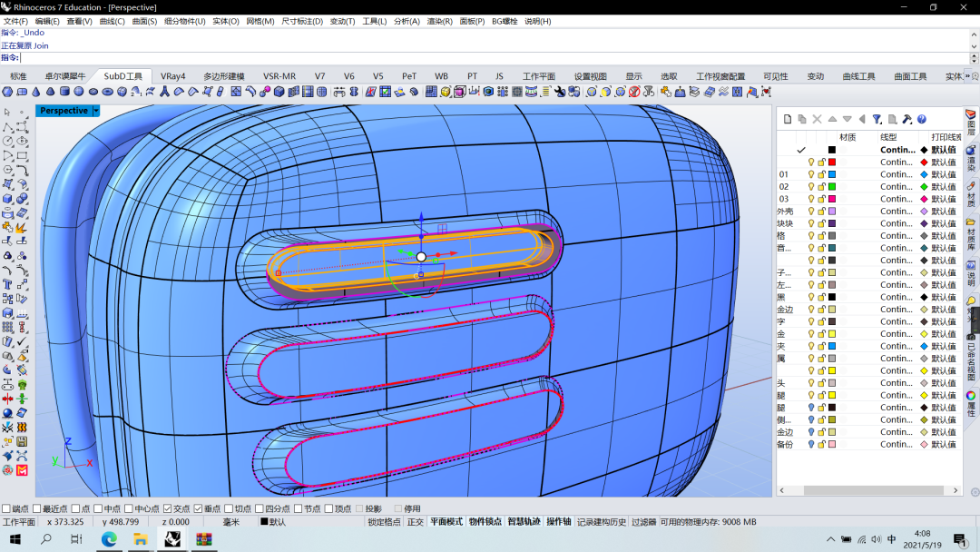This screenshot has height=552, width=980.
Task: Enable the 中心点 osnap checkbox
Action: pos(129,508)
